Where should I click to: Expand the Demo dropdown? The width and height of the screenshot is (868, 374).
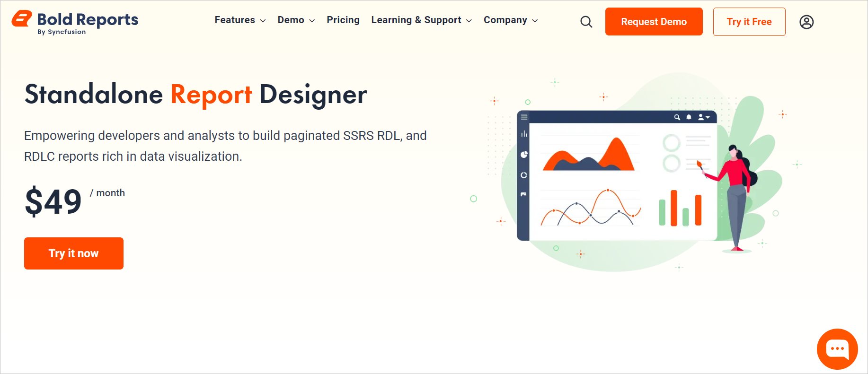(296, 20)
